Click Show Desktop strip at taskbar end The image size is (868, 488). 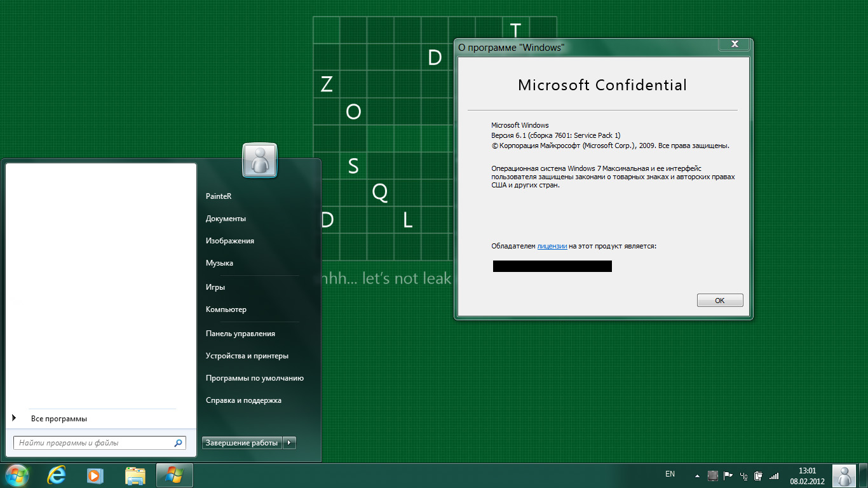pos(864,475)
